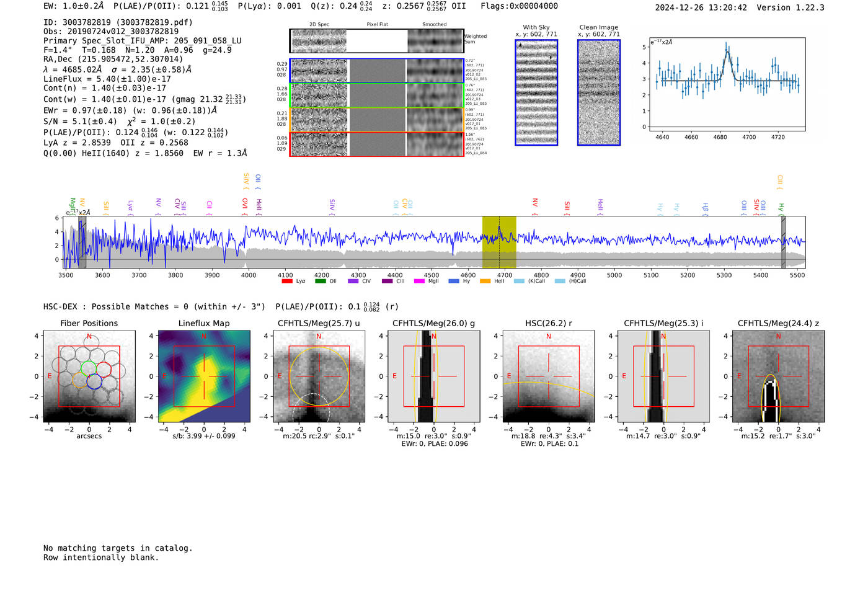The width and height of the screenshot is (868, 591).
Task: Click the 'ID: 3003782819 (3003782819.pdf)' text
Action: pos(118,22)
